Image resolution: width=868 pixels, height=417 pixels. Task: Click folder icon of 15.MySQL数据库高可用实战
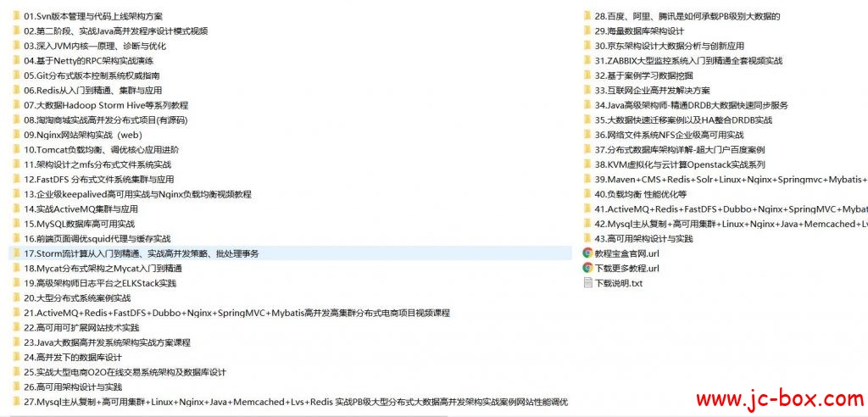[17, 224]
